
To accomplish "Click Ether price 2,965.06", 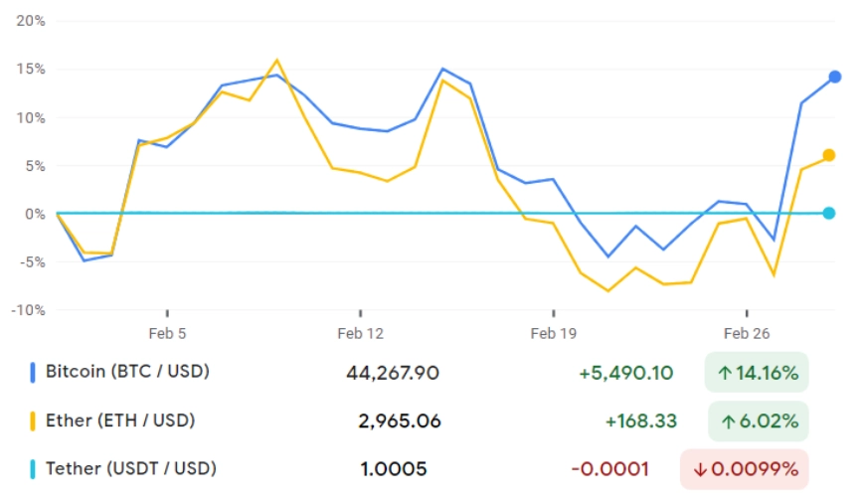I will (400, 421).
